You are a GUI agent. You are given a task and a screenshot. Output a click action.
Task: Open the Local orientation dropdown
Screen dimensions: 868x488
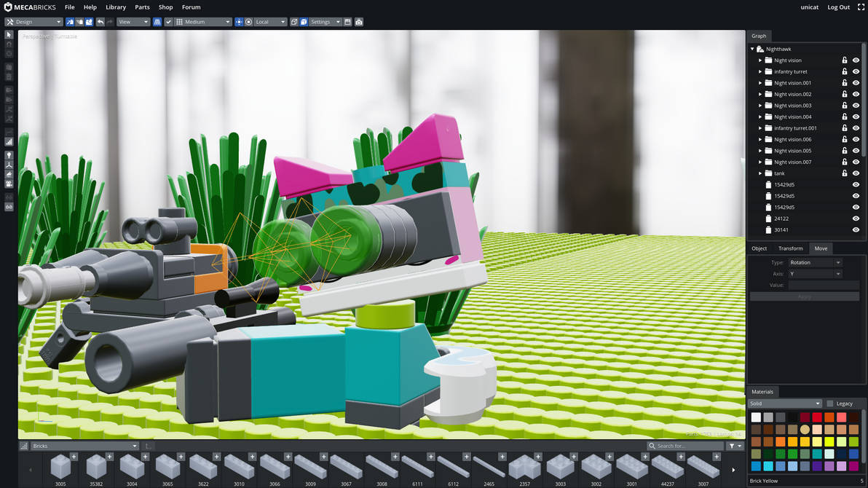[270, 22]
